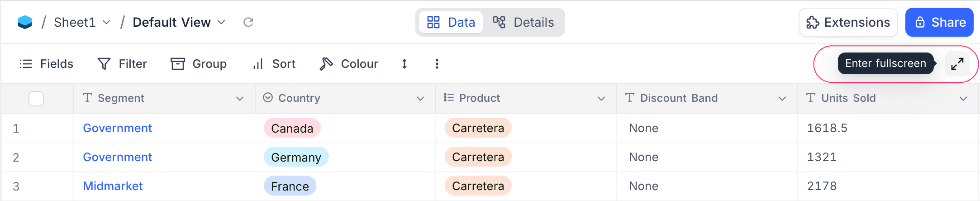This screenshot has height=201, width=980.
Task: Open the Filter funnel tool
Action: click(122, 64)
